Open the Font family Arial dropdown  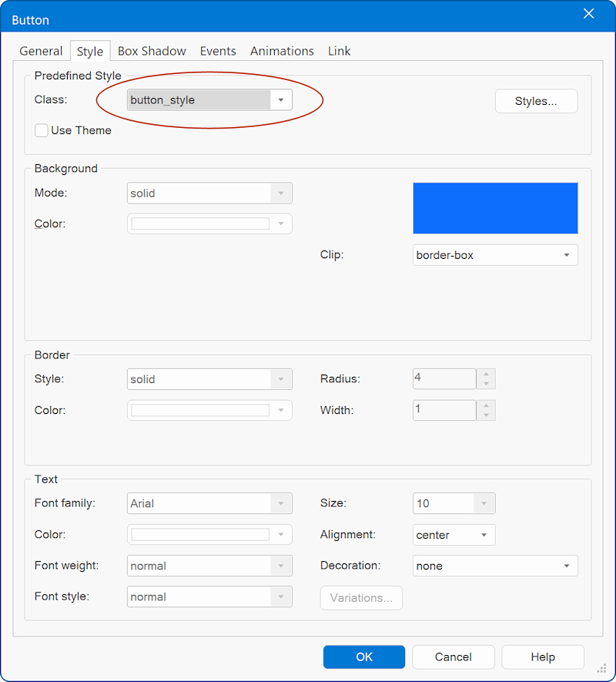[x=209, y=504]
